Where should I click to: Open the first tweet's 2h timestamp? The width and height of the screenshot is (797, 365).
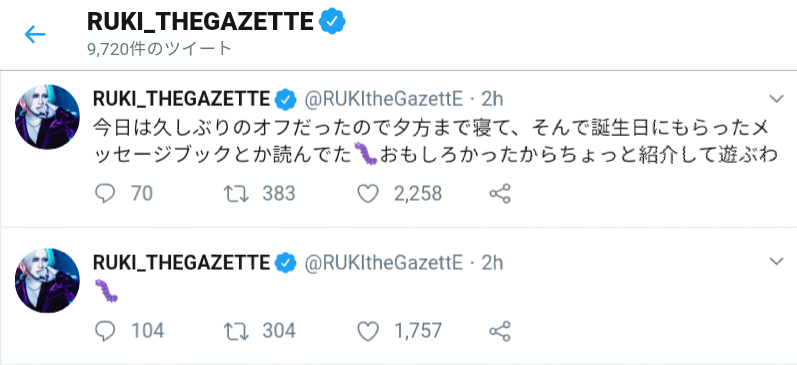tap(492, 99)
